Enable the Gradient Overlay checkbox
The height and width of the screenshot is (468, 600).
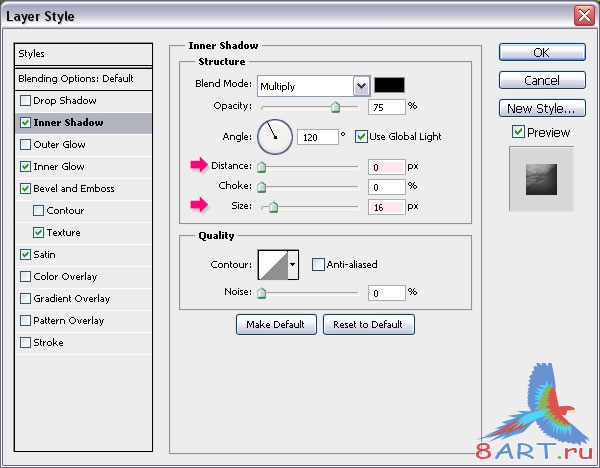click(25, 298)
